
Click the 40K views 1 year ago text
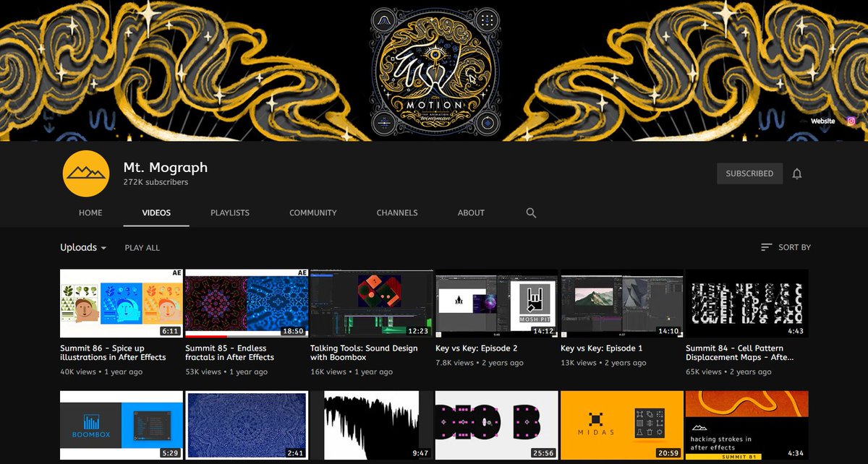pos(101,372)
